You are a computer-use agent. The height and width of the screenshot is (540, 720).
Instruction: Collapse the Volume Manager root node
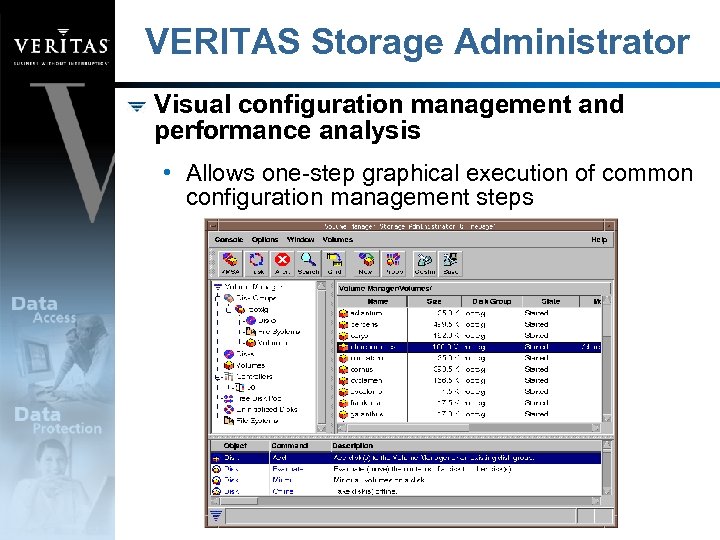tap(218, 287)
